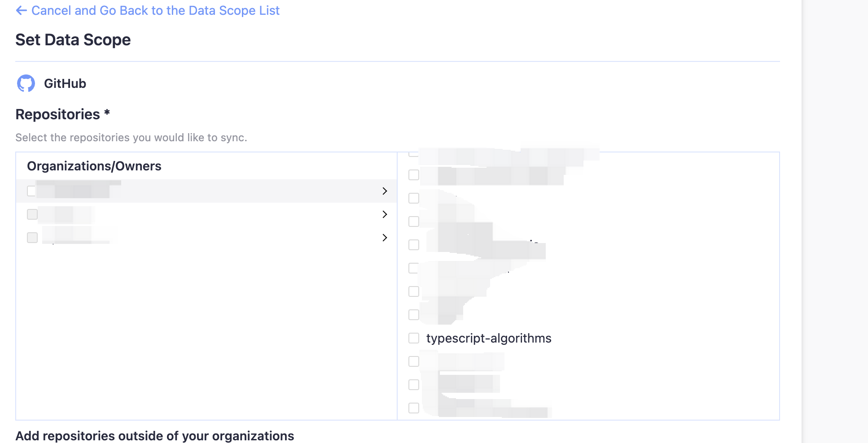Open Cancel and Go Back to Data Scope List
The image size is (868, 443).
pyautogui.click(x=155, y=10)
